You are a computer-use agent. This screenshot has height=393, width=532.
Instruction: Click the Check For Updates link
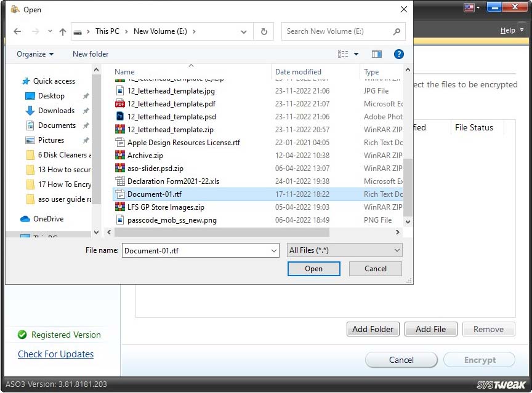coord(55,354)
